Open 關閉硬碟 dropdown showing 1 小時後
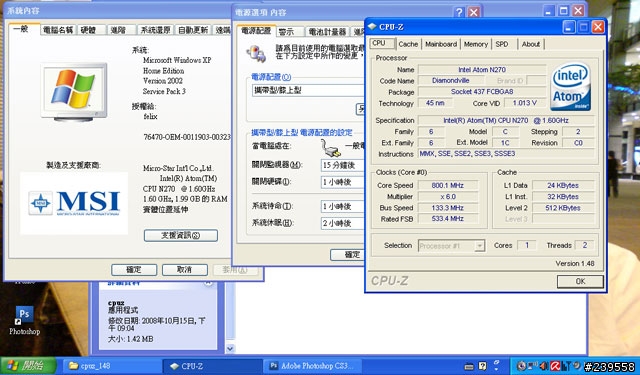 pos(343,182)
